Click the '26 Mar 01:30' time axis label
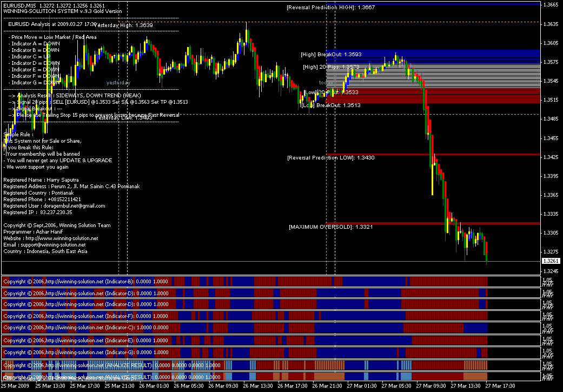The width and height of the screenshot is (563, 392). (154, 386)
